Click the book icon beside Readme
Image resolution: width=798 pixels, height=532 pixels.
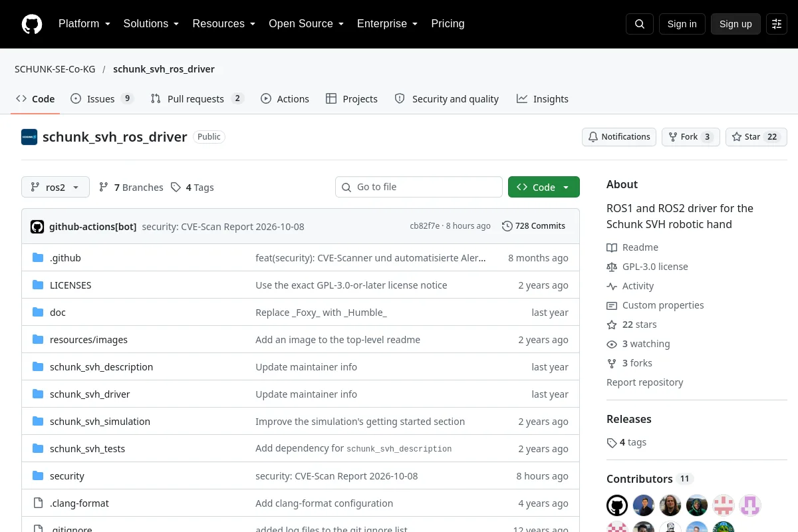612,247
